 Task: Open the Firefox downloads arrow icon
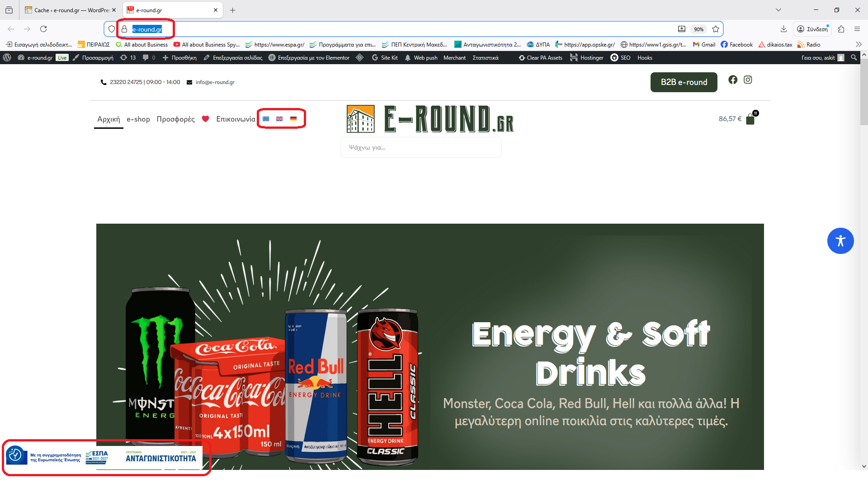(783, 29)
